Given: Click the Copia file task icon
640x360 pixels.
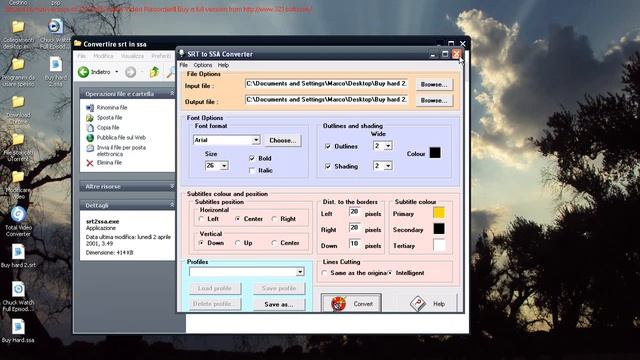Looking at the screenshot, I should tap(90, 128).
